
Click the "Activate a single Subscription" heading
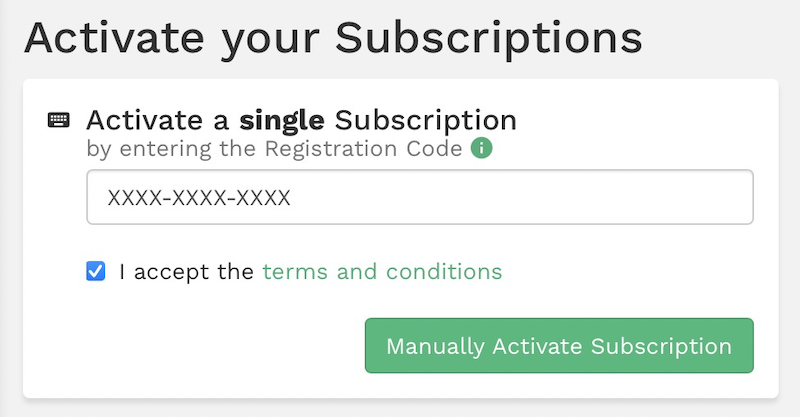tap(301, 121)
